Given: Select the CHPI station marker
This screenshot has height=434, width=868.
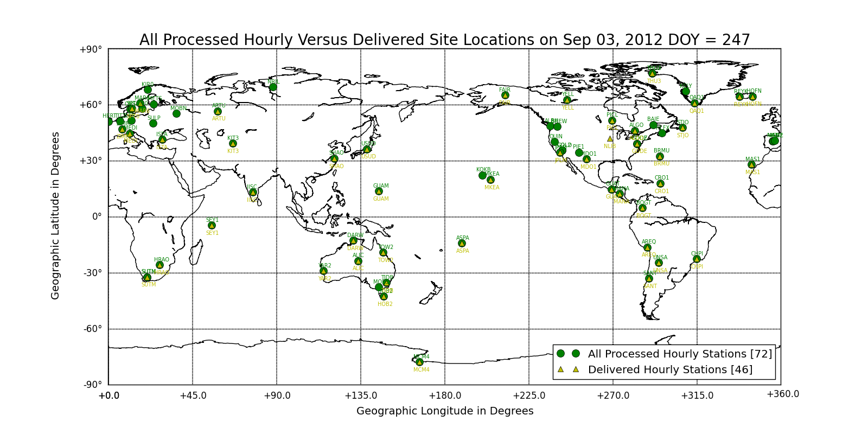Looking at the screenshot, I should click(697, 259).
